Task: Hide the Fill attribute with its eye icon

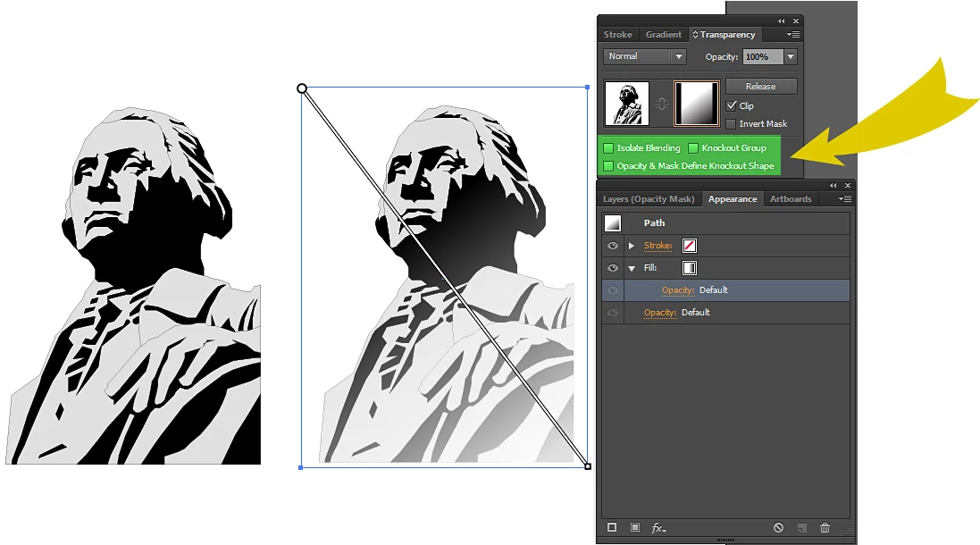Action: (613, 268)
